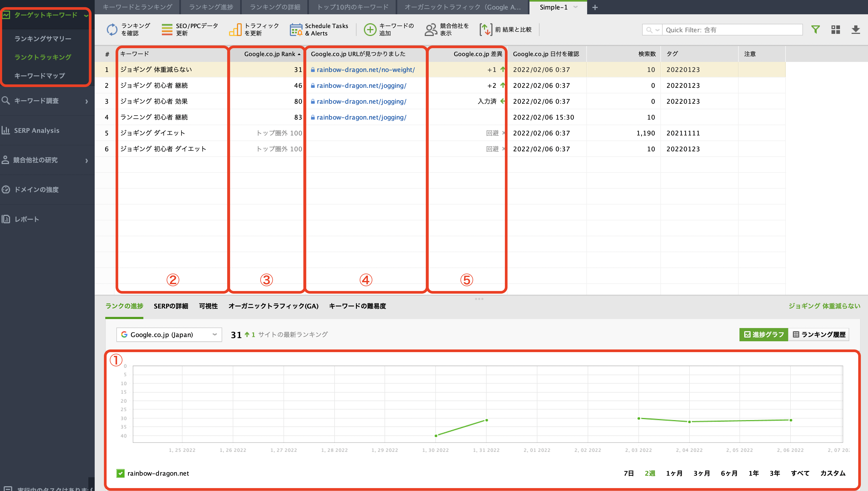This screenshot has height=491, width=868.
Task: Click the 競合他社の研究 person icon
Action: pyautogui.click(x=5, y=160)
